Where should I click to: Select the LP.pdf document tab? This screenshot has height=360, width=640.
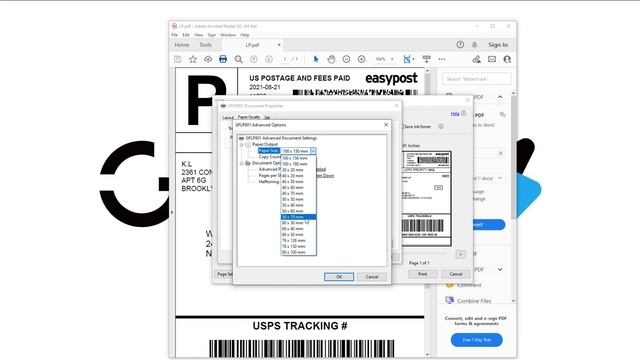click(253, 45)
